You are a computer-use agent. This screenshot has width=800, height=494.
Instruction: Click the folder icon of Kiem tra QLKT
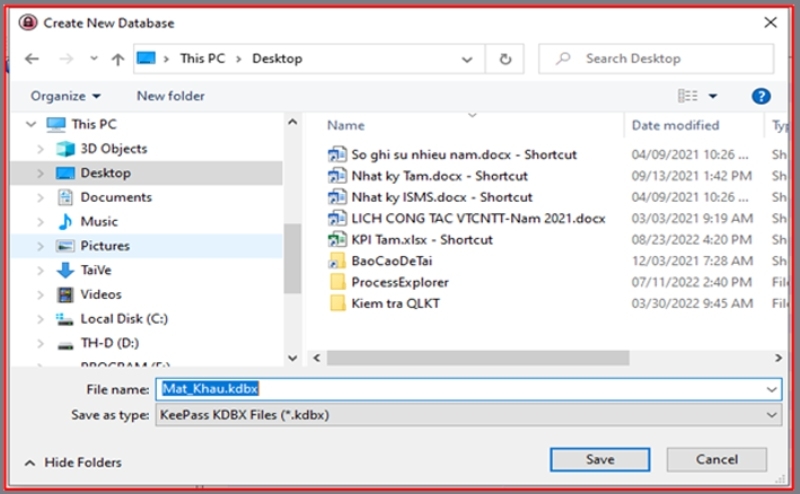pos(337,304)
